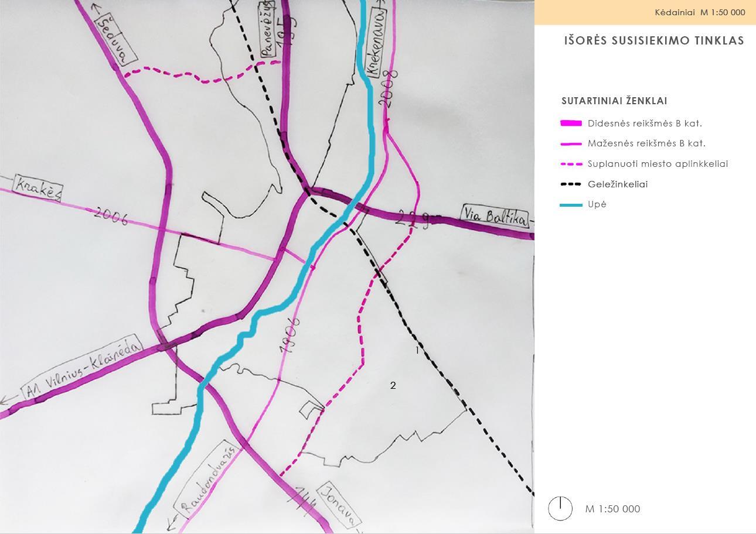Click the 'Didesnės reikšmės B kat.' legend label
The width and height of the screenshot is (756, 534).
pos(645,124)
